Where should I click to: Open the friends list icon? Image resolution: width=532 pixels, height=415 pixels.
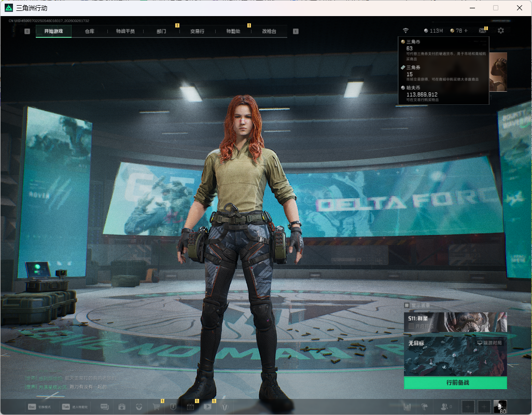(445, 407)
